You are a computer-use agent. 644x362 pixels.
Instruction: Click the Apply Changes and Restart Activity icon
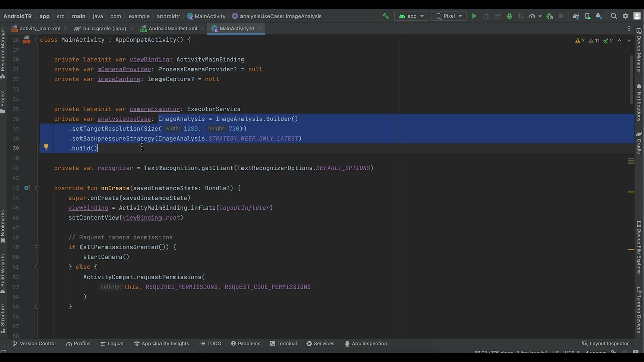pyautogui.click(x=486, y=16)
